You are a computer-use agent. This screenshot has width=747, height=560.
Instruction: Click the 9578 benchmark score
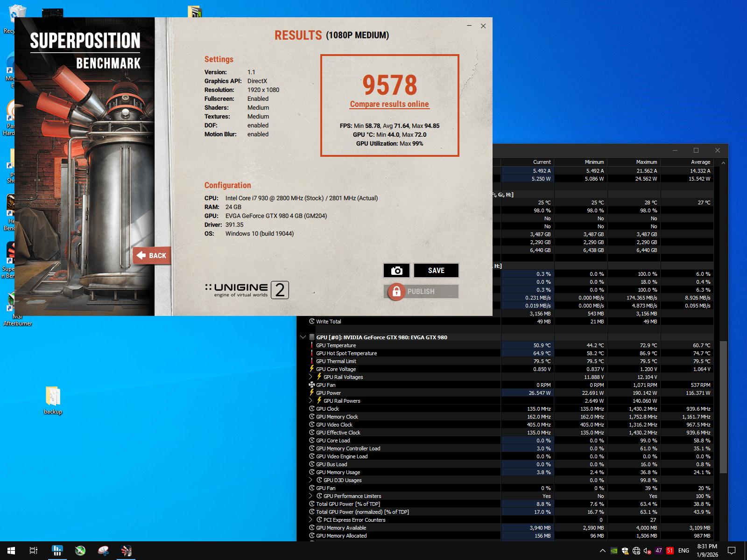389,85
